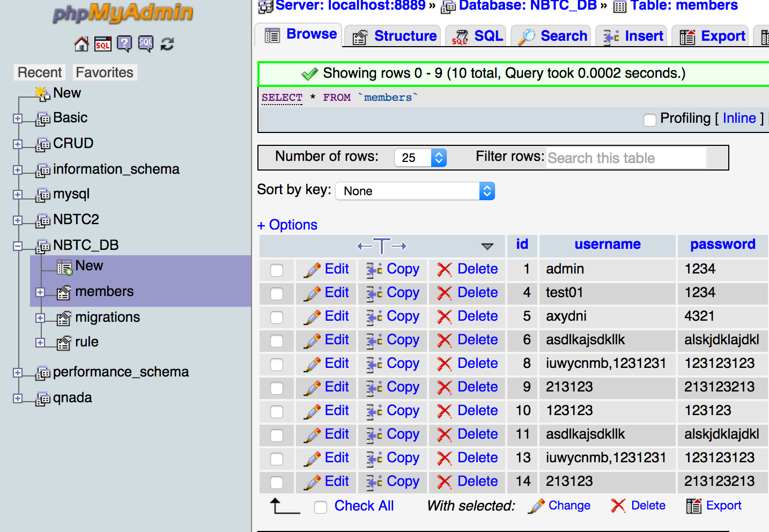Select the checkbox for the axydni row
The image size is (769, 532).
(277, 317)
